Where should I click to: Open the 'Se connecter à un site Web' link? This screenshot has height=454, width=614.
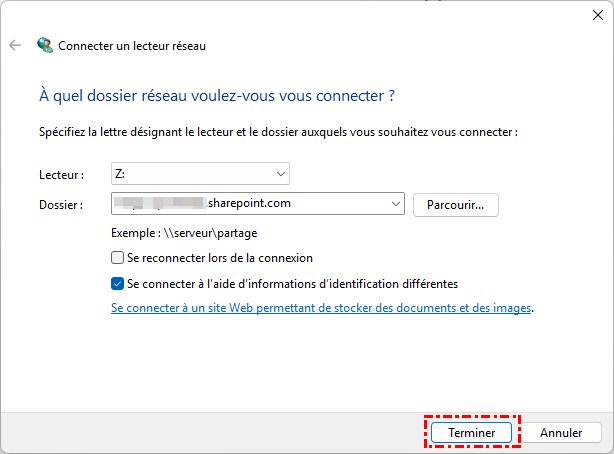(x=321, y=308)
